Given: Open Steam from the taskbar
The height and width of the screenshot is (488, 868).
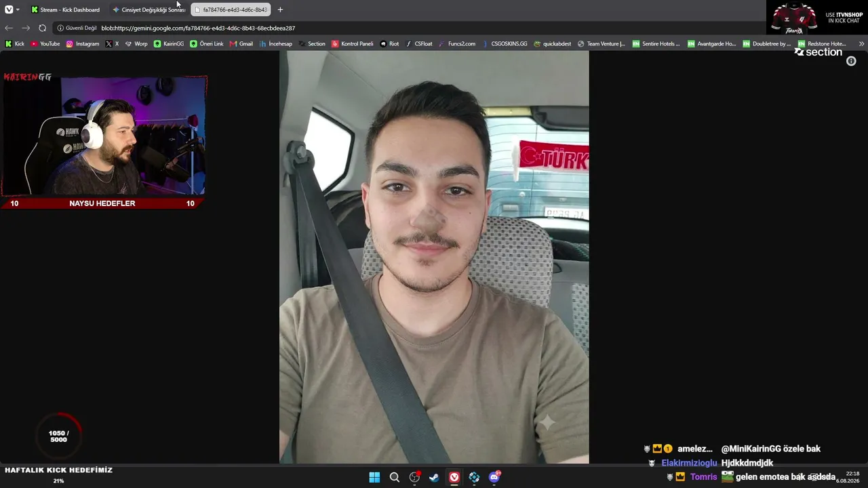Looking at the screenshot, I should [434, 477].
